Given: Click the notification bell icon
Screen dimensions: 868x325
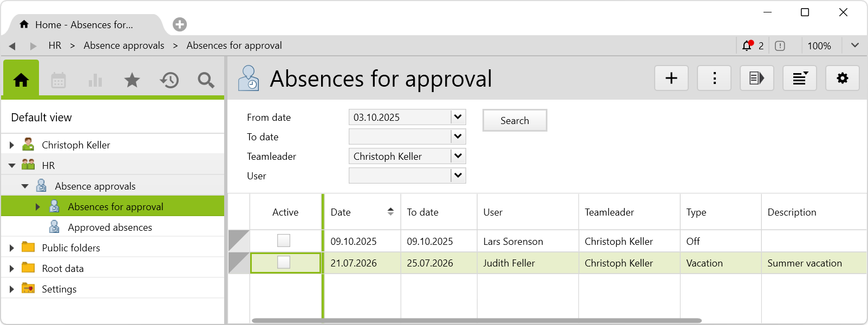Looking at the screenshot, I should point(747,46).
